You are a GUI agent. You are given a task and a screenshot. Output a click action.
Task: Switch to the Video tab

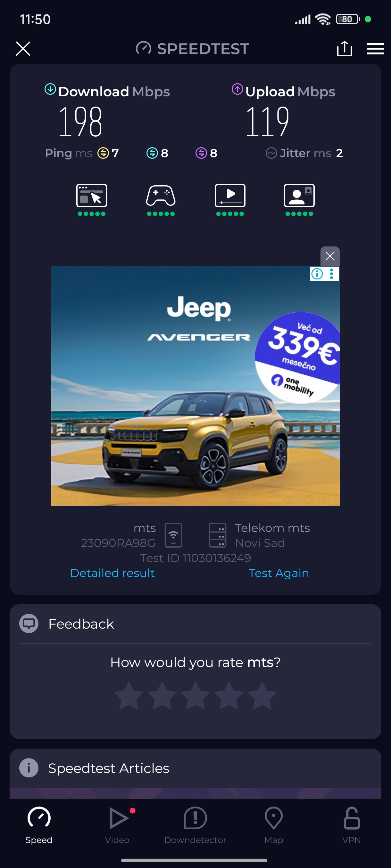pyautogui.click(x=117, y=825)
